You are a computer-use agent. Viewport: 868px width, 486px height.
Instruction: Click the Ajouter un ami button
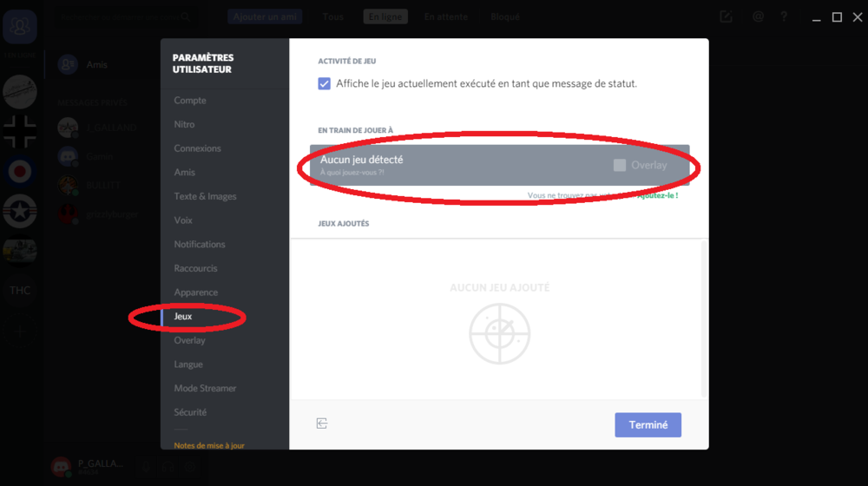pos(265,16)
